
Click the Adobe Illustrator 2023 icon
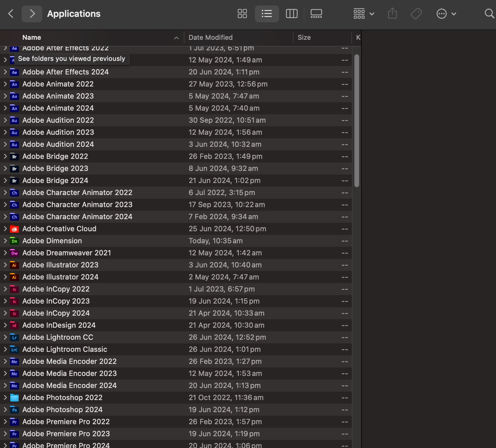[x=14, y=265]
